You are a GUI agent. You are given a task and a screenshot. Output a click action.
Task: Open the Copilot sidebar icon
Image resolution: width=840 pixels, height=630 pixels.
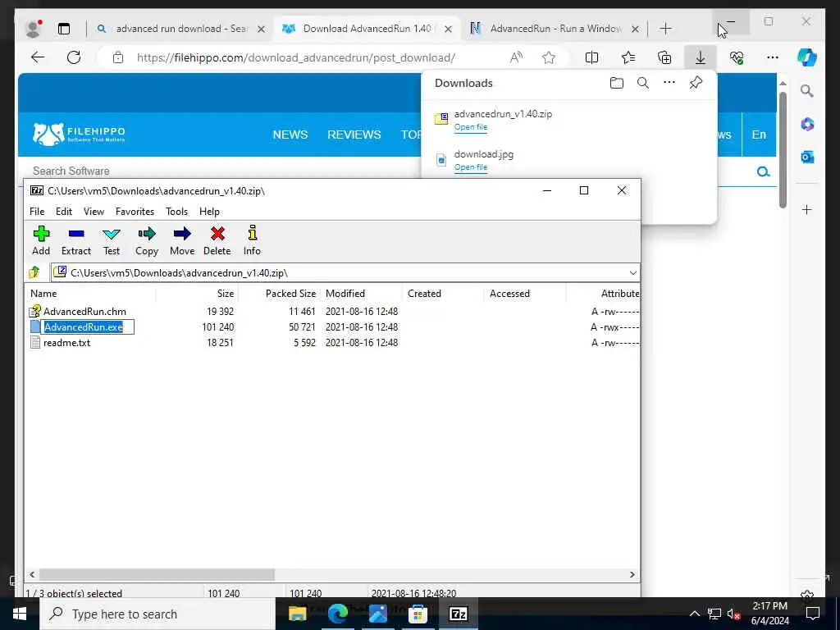tap(807, 57)
